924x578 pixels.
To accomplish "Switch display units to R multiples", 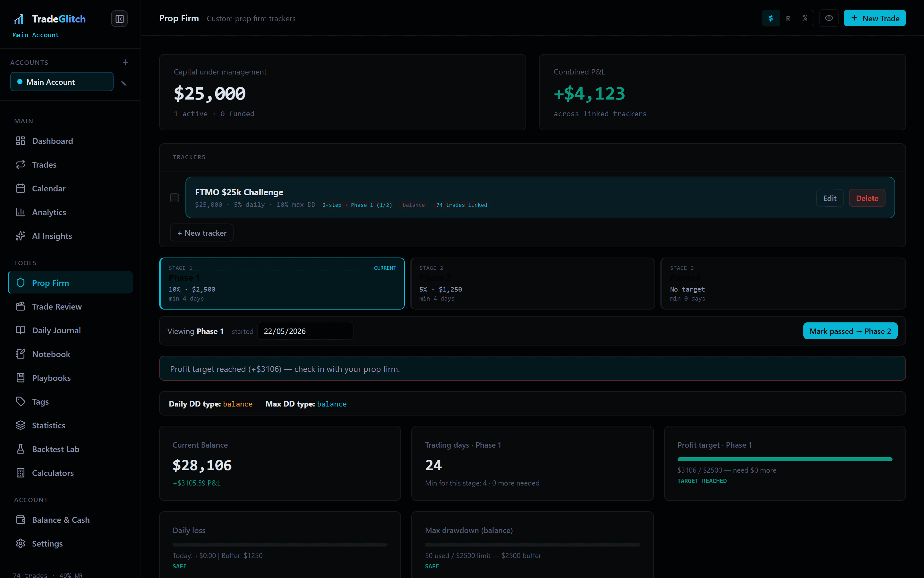I will [x=788, y=18].
